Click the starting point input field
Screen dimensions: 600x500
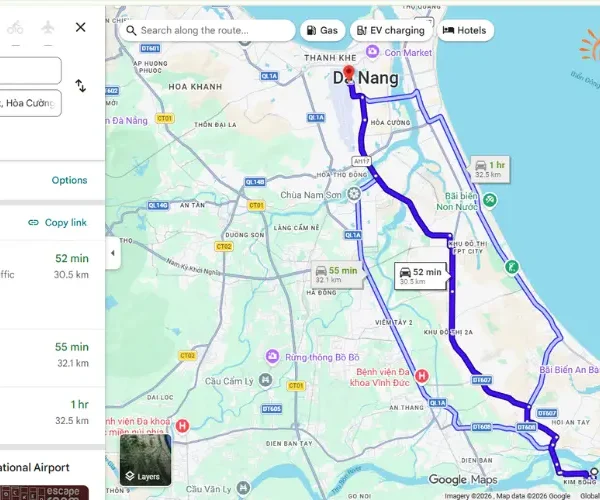[x=31, y=70]
